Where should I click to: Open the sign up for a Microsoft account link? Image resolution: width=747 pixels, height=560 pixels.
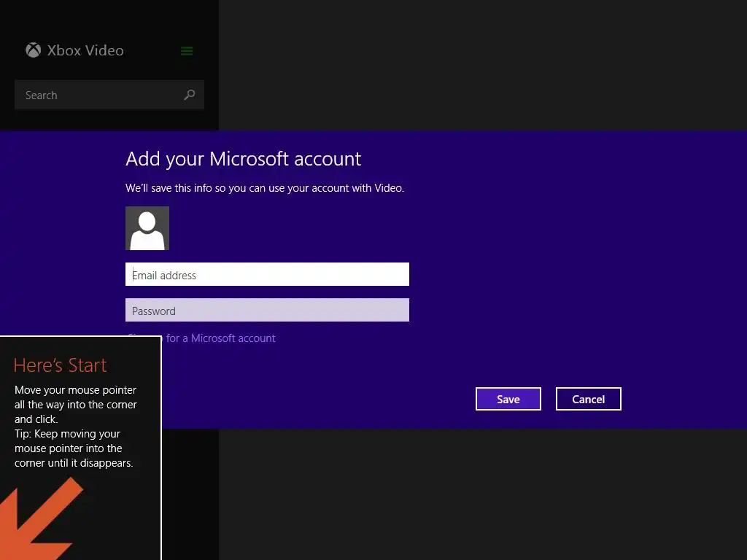point(219,338)
